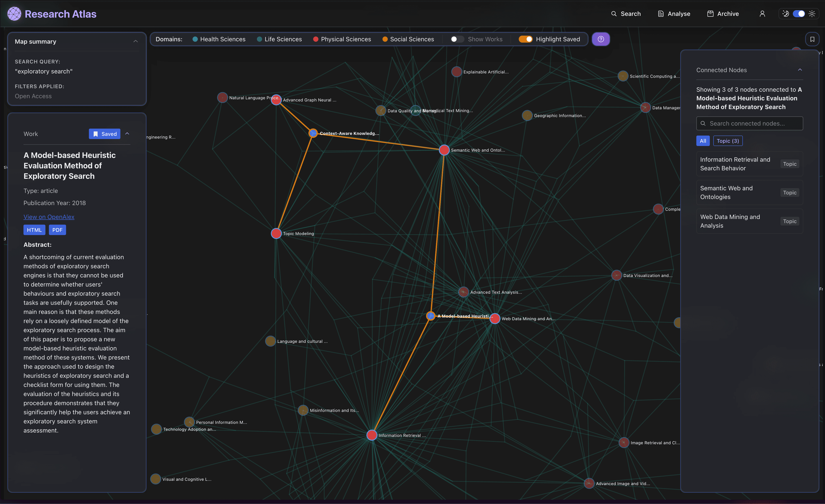Click the PDF button
Screen dimensions: 825x504
[x=57, y=230]
